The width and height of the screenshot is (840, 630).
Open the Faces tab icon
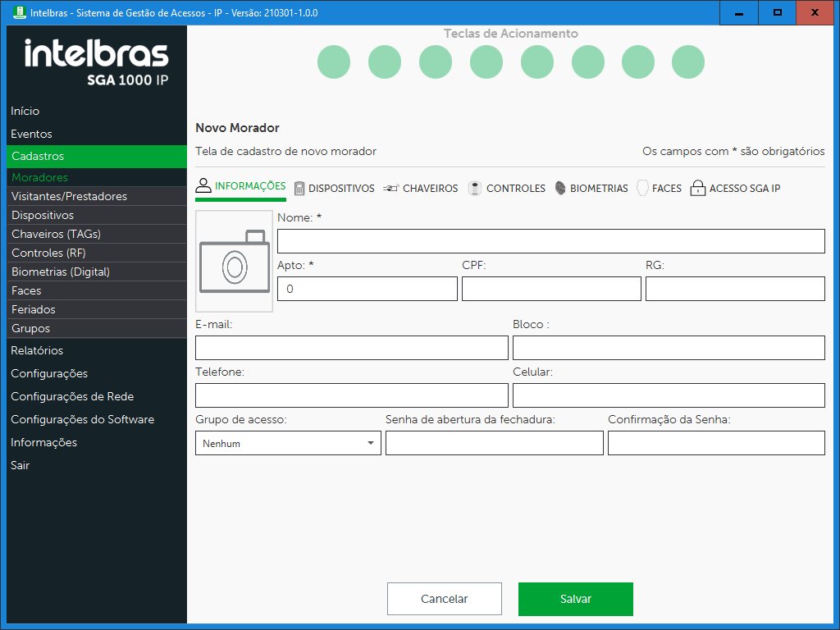[659, 189]
